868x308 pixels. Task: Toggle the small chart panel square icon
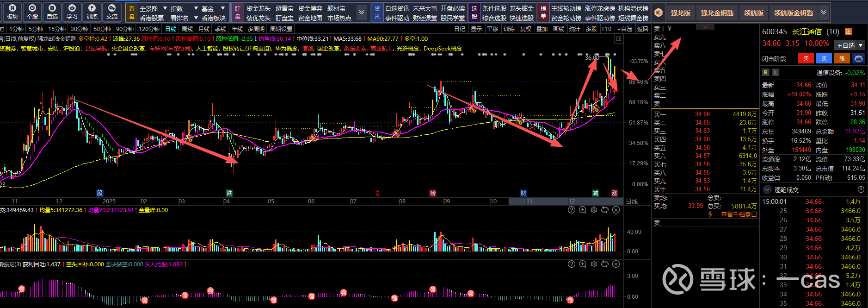pyautogui.click(x=619, y=39)
